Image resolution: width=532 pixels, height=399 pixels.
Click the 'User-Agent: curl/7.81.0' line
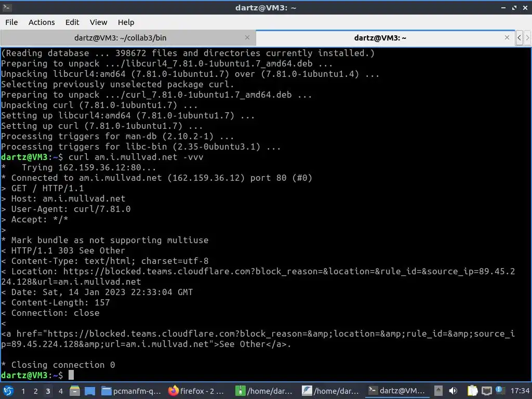(x=71, y=209)
